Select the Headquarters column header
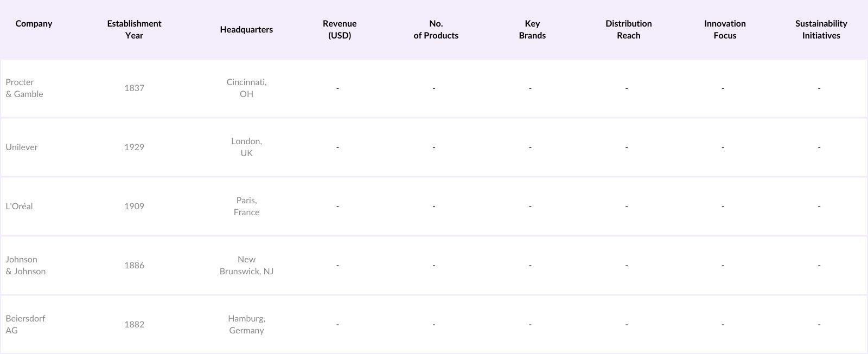This screenshot has height=354, width=868. (246, 29)
